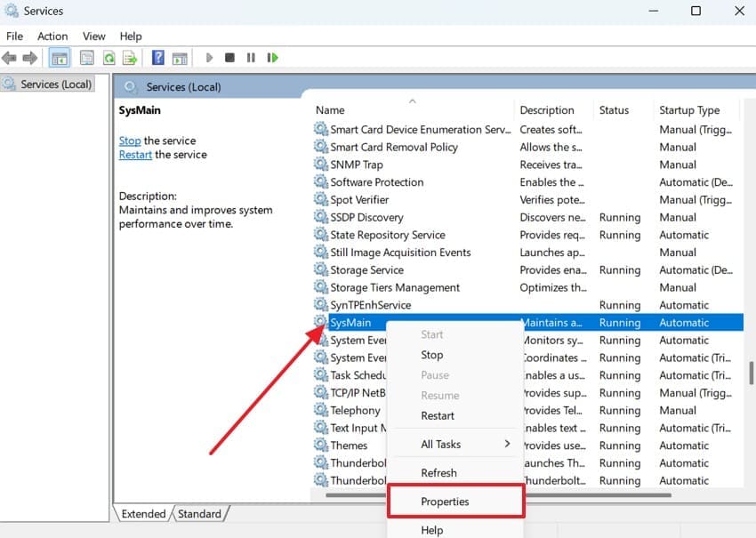Image resolution: width=756 pixels, height=538 pixels.
Task: Choose Properties in the context menu
Action: [x=455, y=502]
